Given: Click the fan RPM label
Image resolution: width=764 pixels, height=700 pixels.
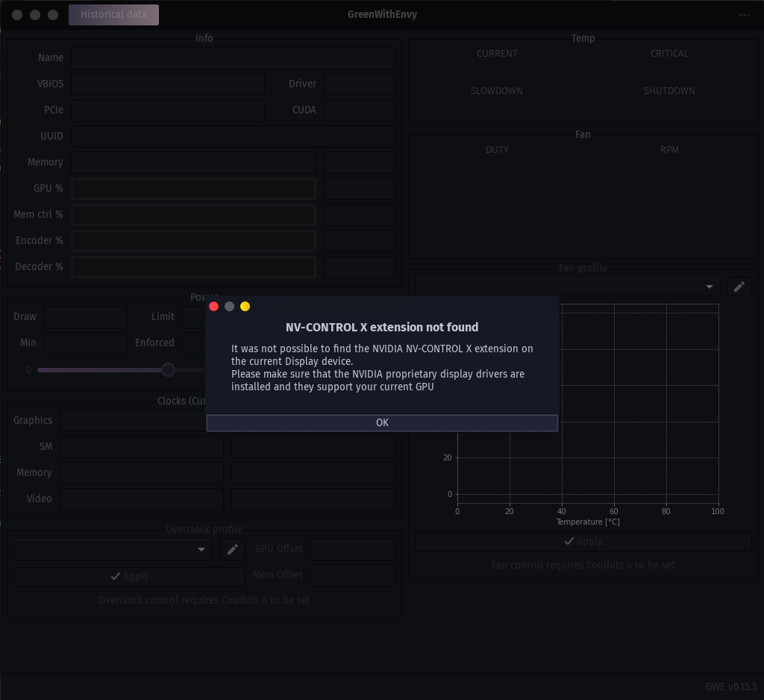Looking at the screenshot, I should pyautogui.click(x=669, y=150).
